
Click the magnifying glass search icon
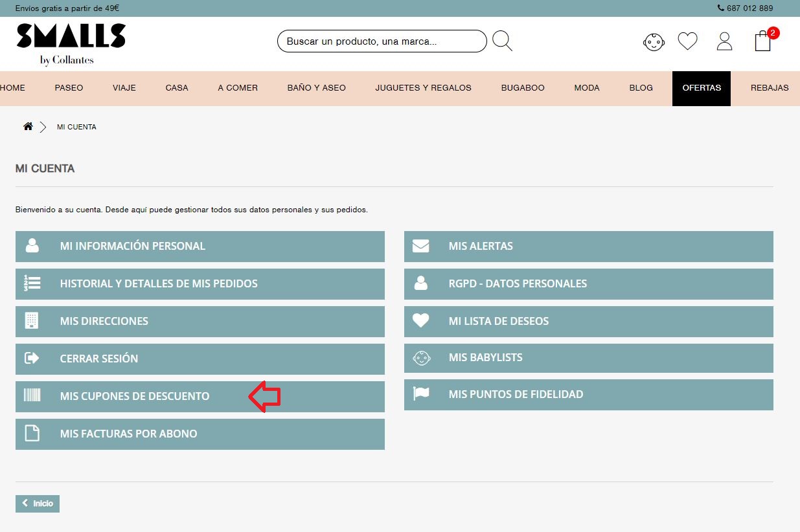click(502, 41)
